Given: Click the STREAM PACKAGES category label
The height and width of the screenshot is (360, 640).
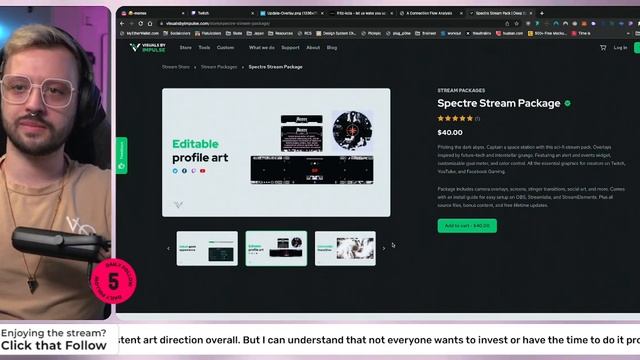Looking at the screenshot, I should click(461, 90).
